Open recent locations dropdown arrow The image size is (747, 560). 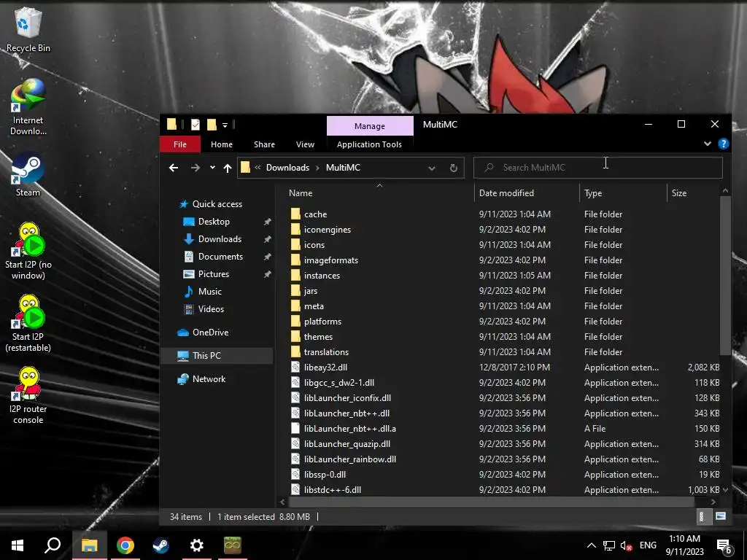click(212, 168)
